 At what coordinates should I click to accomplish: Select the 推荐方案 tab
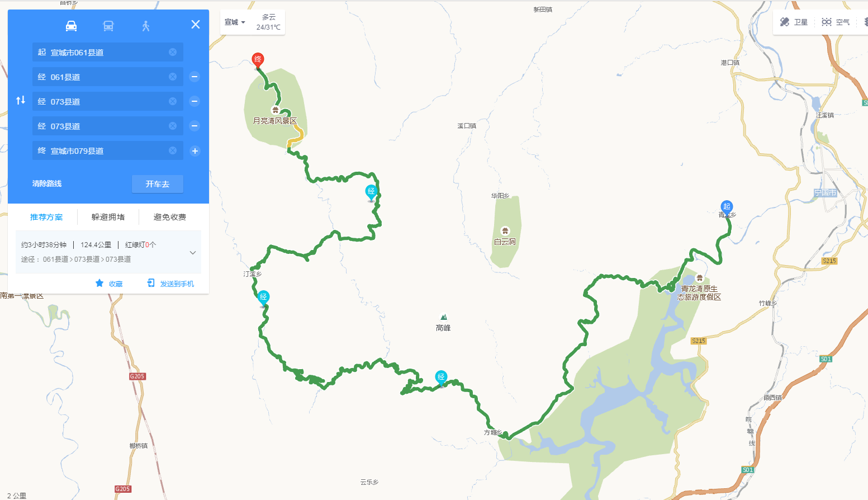pyautogui.click(x=46, y=217)
